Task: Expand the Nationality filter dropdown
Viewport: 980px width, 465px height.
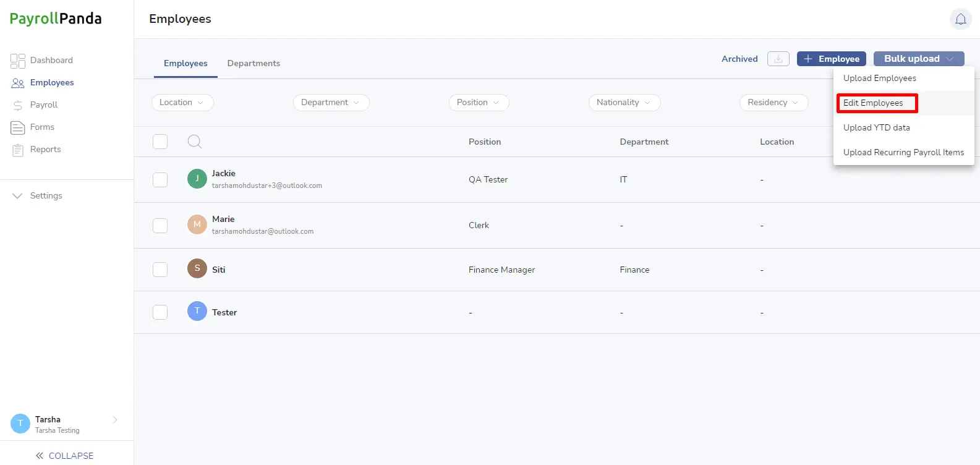Action: pyautogui.click(x=624, y=103)
